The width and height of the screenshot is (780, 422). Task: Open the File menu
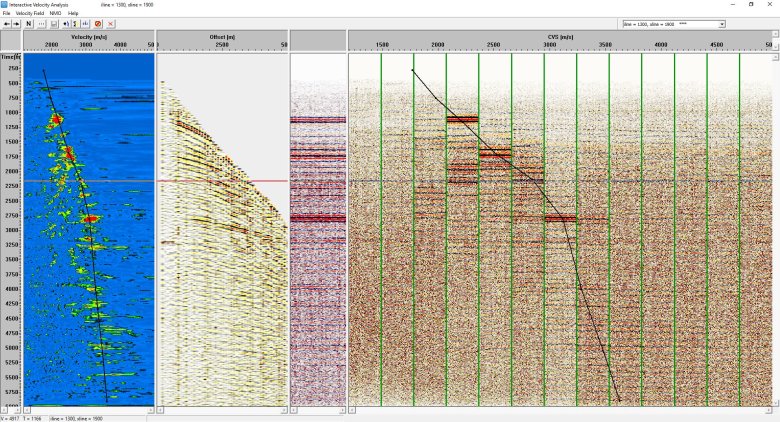point(7,13)
